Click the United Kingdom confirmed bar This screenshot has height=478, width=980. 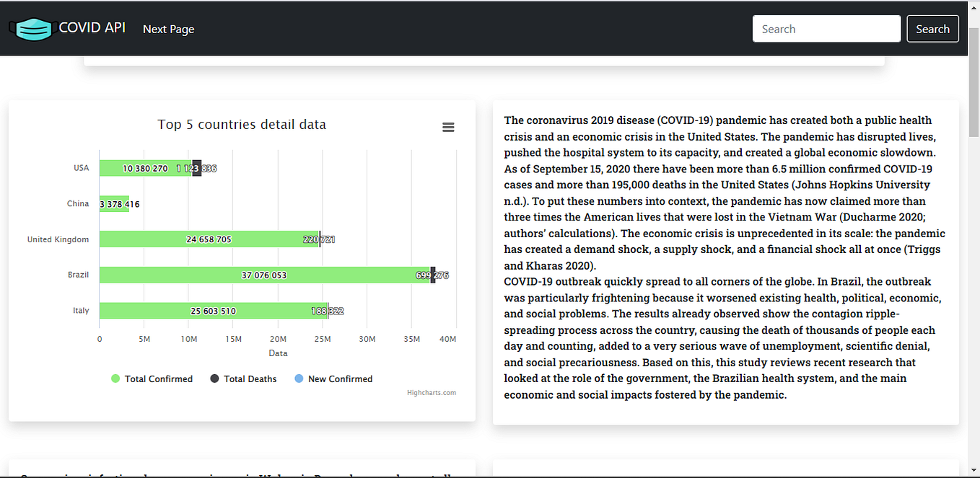[x=209, y=239]
